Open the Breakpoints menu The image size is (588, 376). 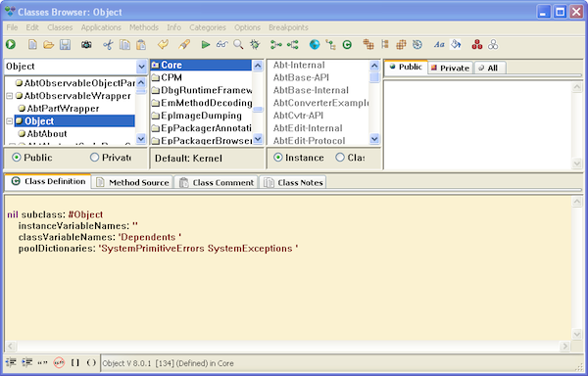click(288, 27)
